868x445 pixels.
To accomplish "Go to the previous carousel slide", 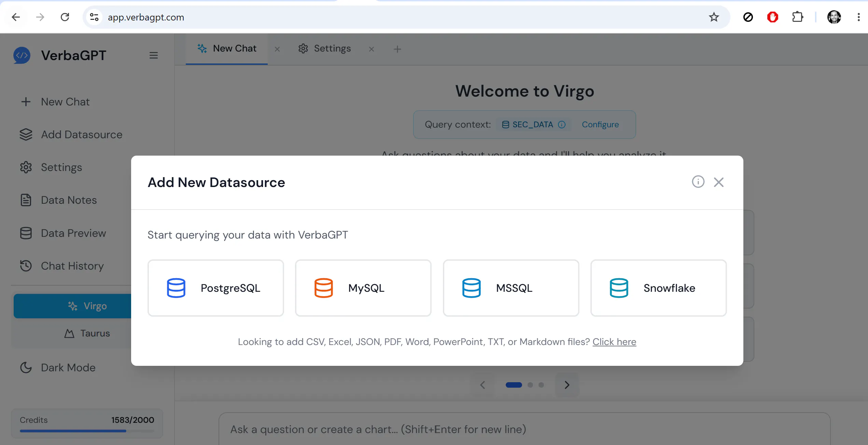I will tap(482, 385).
